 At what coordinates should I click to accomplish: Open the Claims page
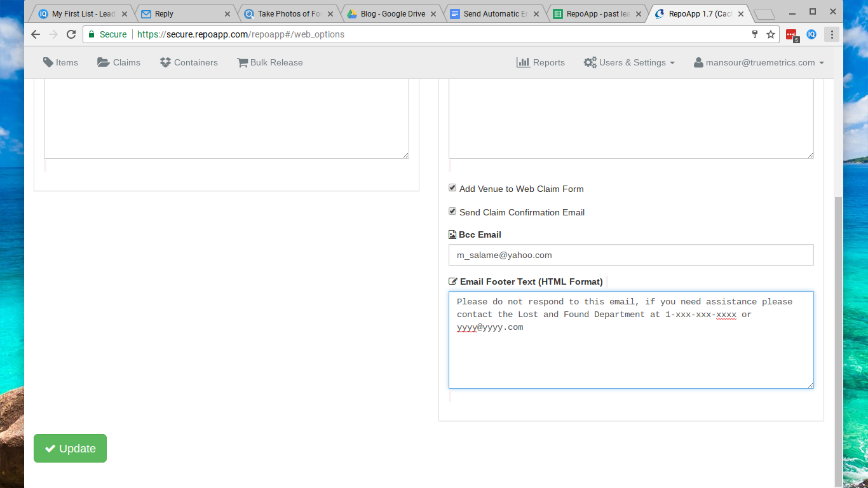119,62
